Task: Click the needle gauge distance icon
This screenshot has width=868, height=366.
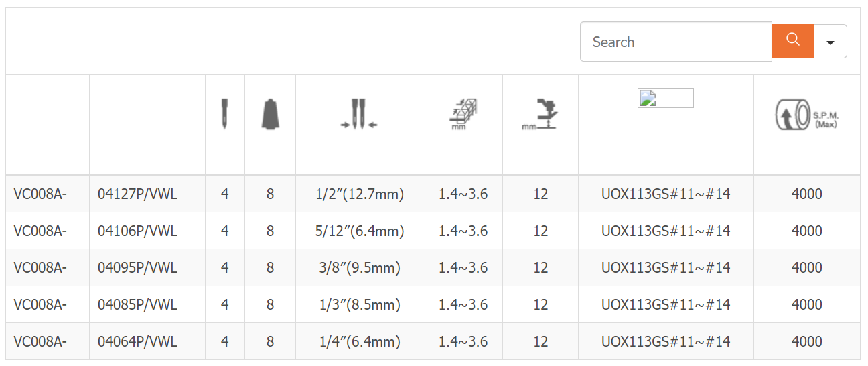Action: click(x=359, y=115)
